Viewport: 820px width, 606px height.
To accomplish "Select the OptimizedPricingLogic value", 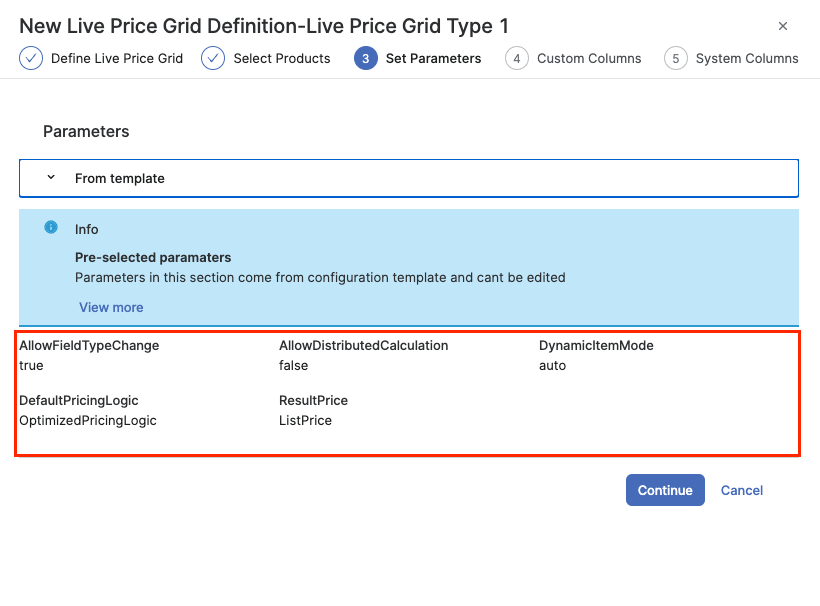I will (88, 421).
